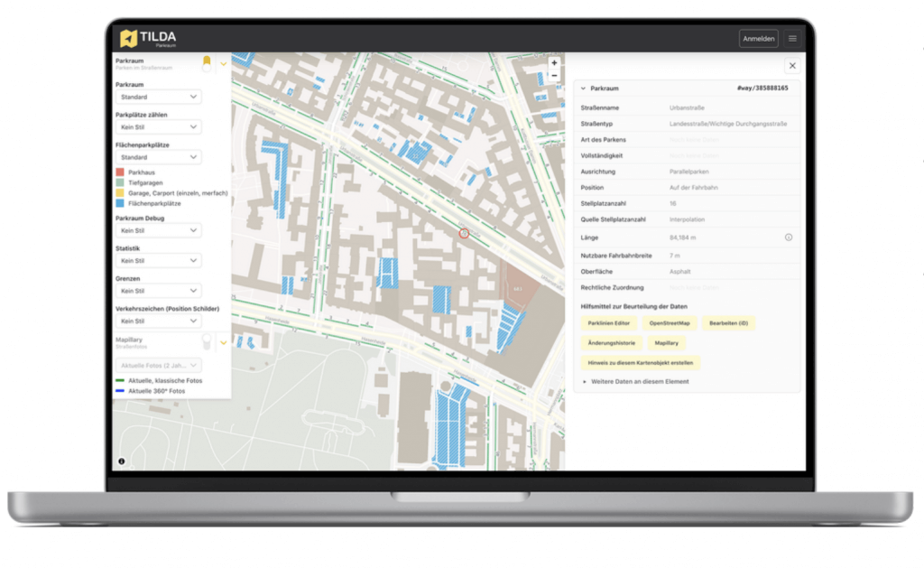Viewport: 924px width, 568px height.
Task: Click the Anmelden button
Action: pyautogui.click(x=758, y=39)
